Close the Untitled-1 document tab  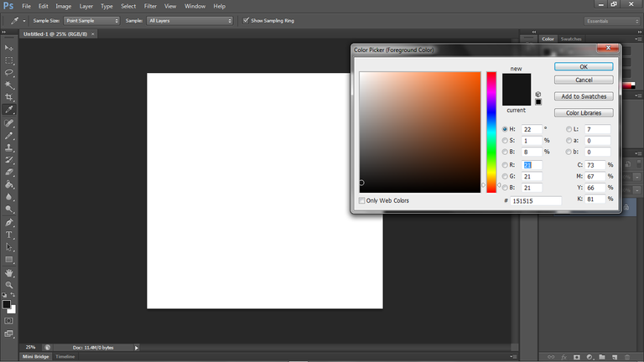click(x=93, y=34)
